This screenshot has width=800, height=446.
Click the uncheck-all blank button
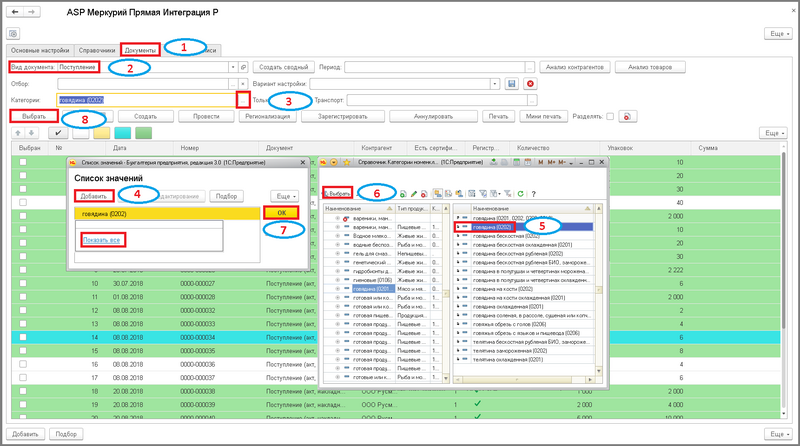[x=81, y=133]
